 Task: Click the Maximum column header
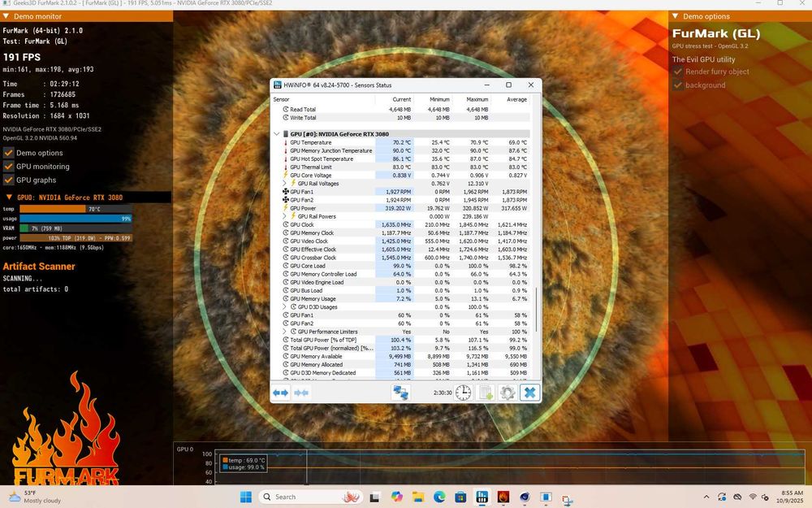point(477,99)
